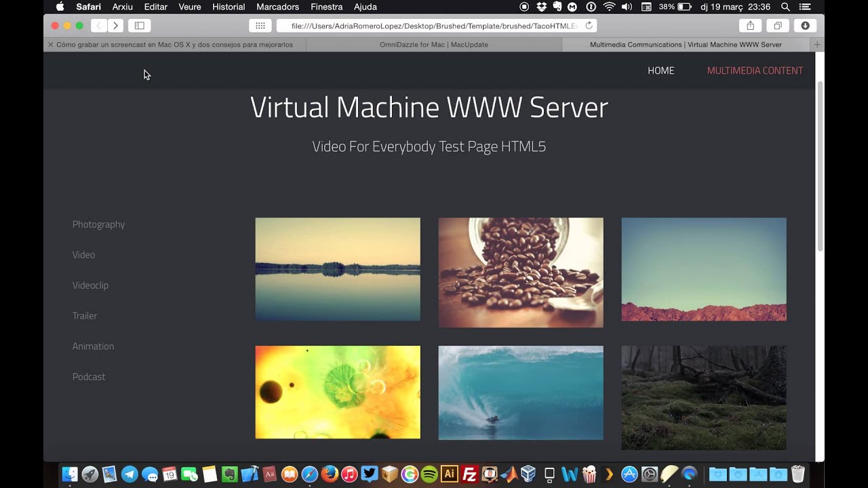Screen dimensions: 868x488
Task: Open Evernote elephant in the menu bar
Action: coord(557,7)
